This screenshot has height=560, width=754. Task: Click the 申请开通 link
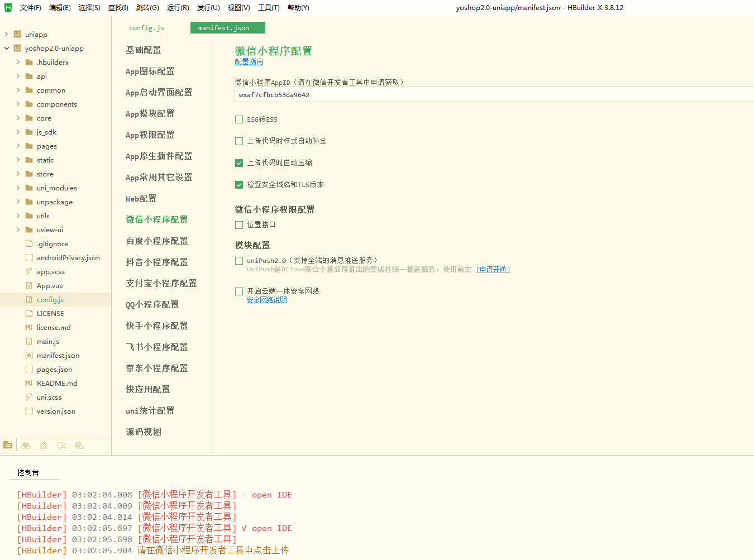[493, 269]
